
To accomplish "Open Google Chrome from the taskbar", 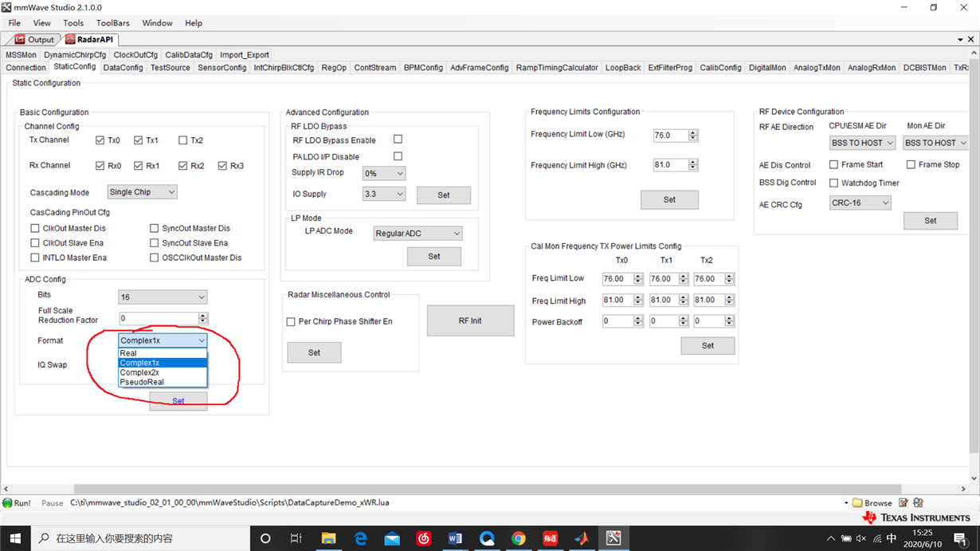I will 519,538.
